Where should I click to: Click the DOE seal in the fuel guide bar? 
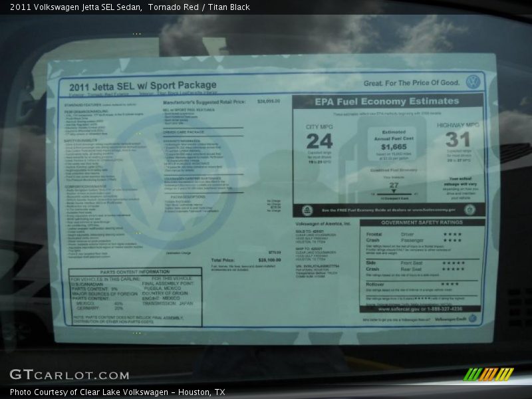470,209
